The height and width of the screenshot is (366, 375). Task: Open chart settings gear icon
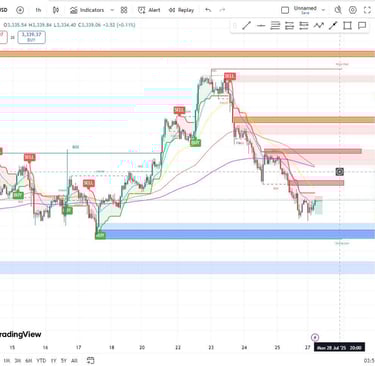pyautogui.click(x=353, y=10)
